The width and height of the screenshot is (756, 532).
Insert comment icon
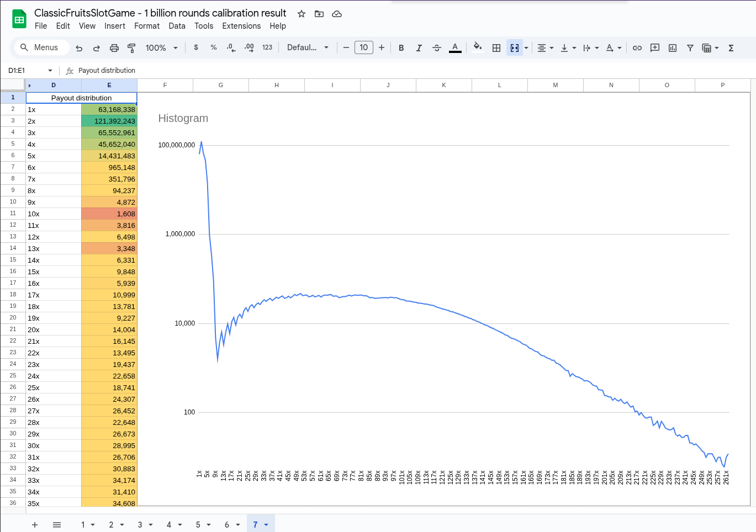[655, 48]
